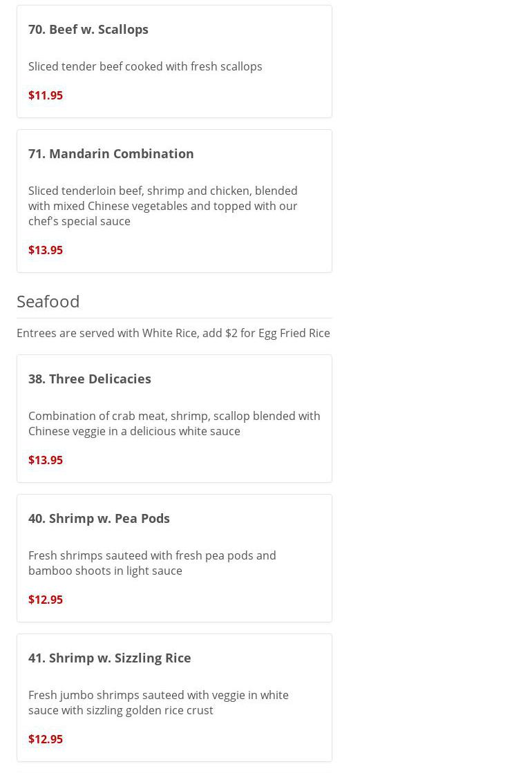Click the Three Delicacies crab meat description
This screenshot has height=773, width=532.
click(174, 423)
